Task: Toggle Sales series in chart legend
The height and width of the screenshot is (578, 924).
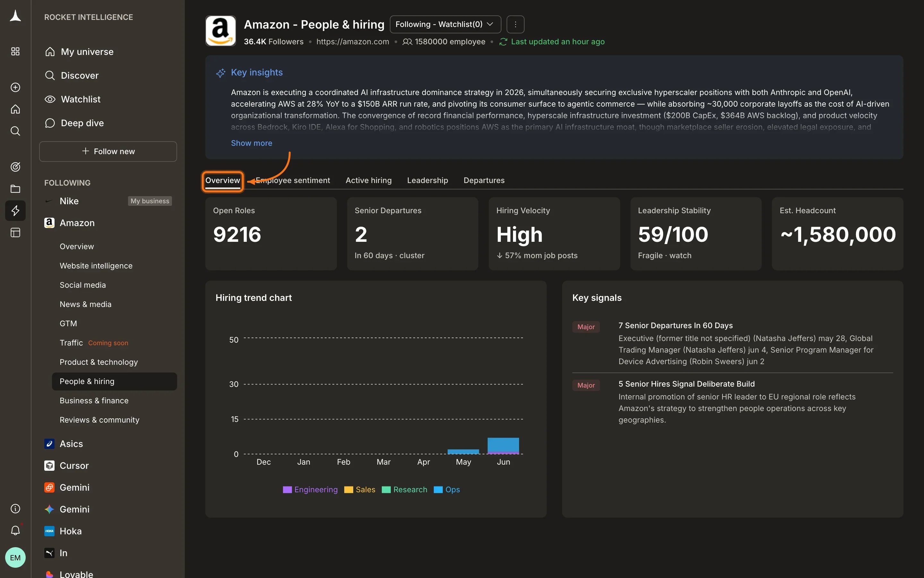Action: [x=360, y=490]
